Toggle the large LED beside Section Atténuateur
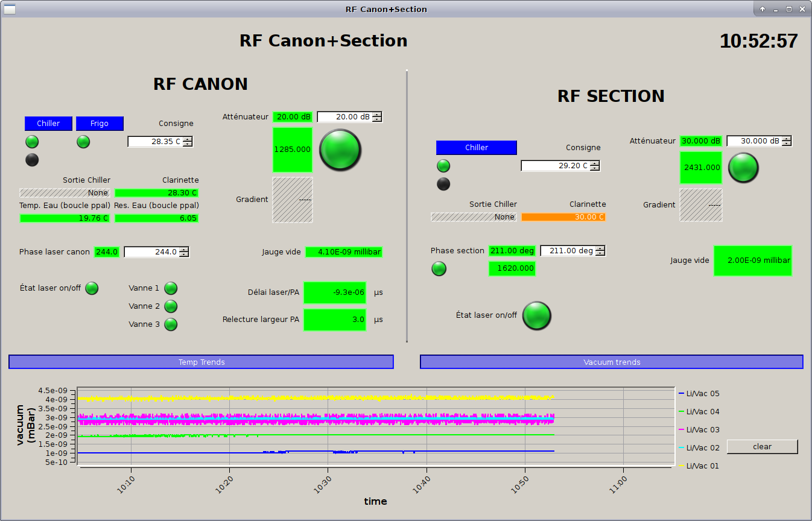812x521 pixels. (x=743, y=168)
